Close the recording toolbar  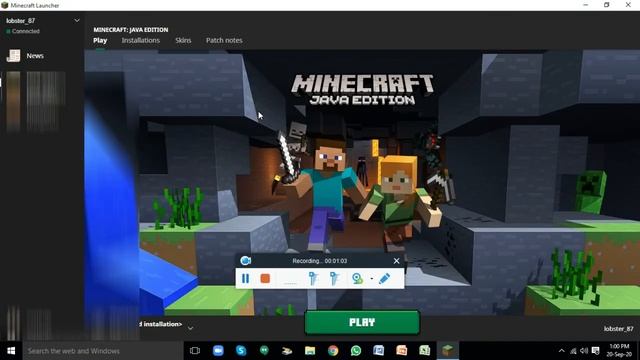point(396,261)
